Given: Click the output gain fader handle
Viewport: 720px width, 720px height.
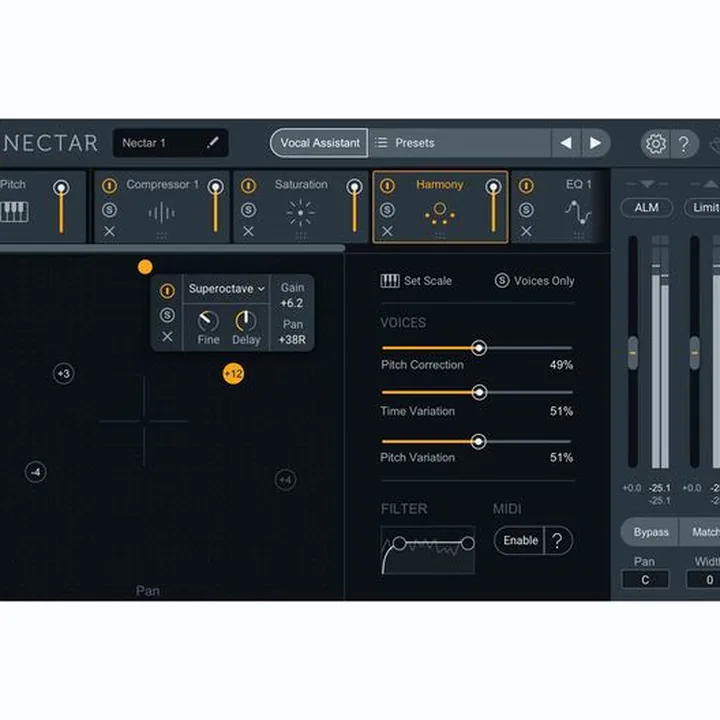Looking at the screenshot, I should coord(695,353).
